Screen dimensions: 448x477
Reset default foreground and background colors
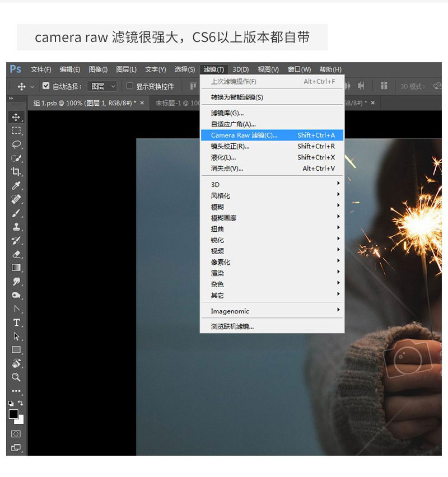pos(11,404)
